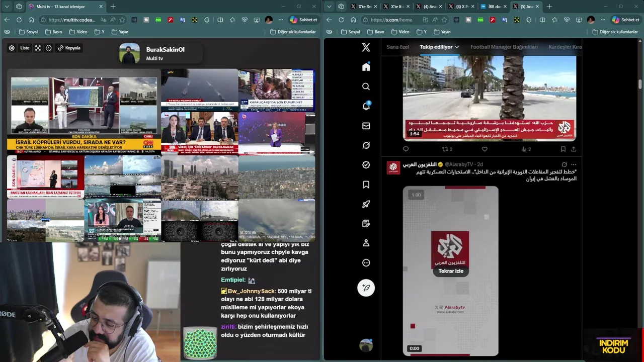Open X notifications bell
The height and width of the screenshot is (362, 644).
(366, 106)
